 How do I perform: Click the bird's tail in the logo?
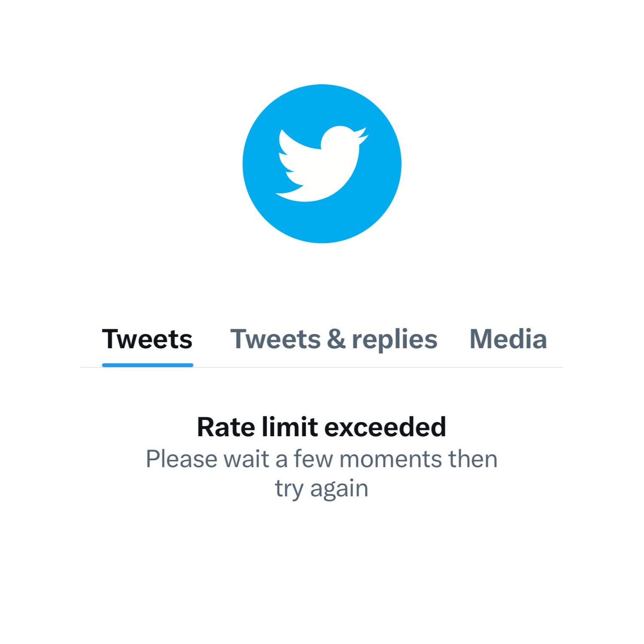pos(290,192)
